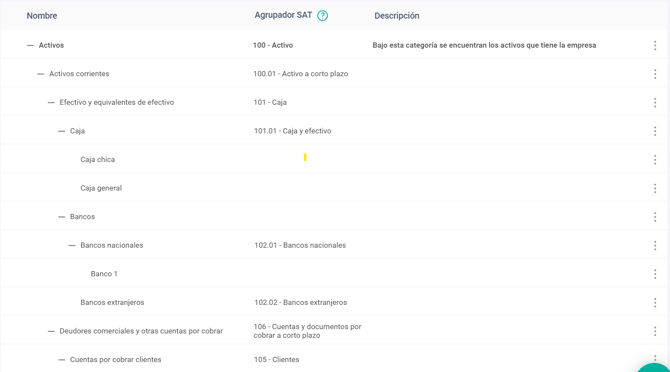Click the Activos description text

coord(484,45)
